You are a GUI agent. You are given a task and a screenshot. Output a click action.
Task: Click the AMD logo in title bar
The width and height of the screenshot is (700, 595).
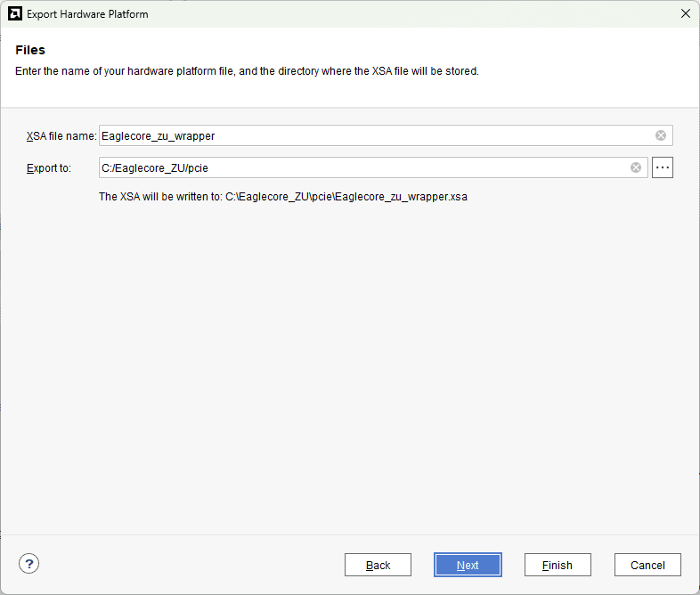pos(15,14)
